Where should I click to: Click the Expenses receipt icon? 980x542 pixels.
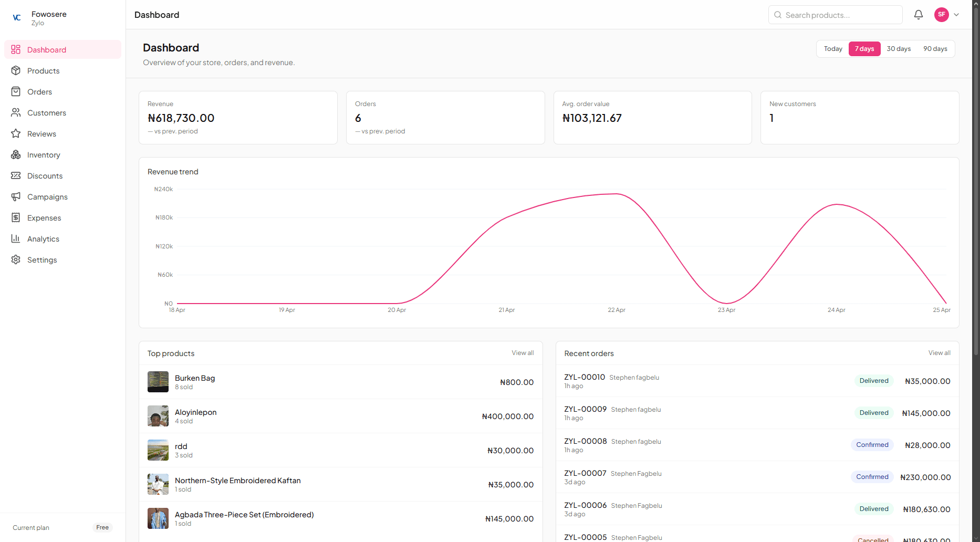16,217
